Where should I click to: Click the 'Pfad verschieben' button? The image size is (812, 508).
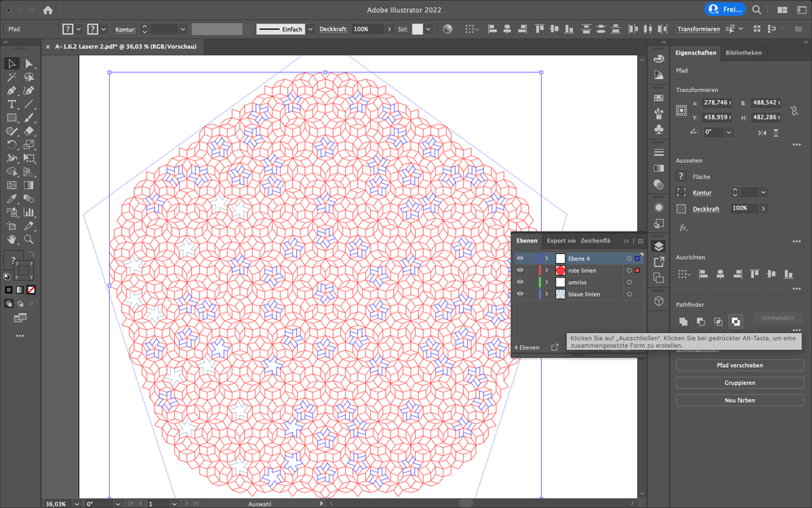point(740,366)
